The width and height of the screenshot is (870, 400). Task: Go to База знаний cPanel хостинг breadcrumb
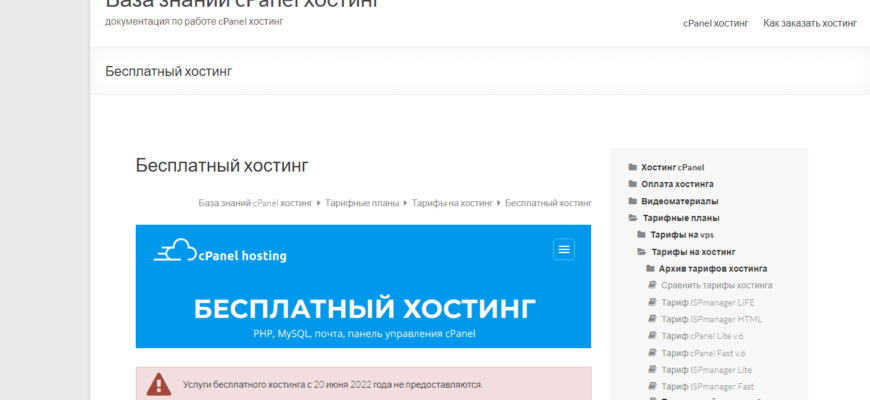coord(256,203)
